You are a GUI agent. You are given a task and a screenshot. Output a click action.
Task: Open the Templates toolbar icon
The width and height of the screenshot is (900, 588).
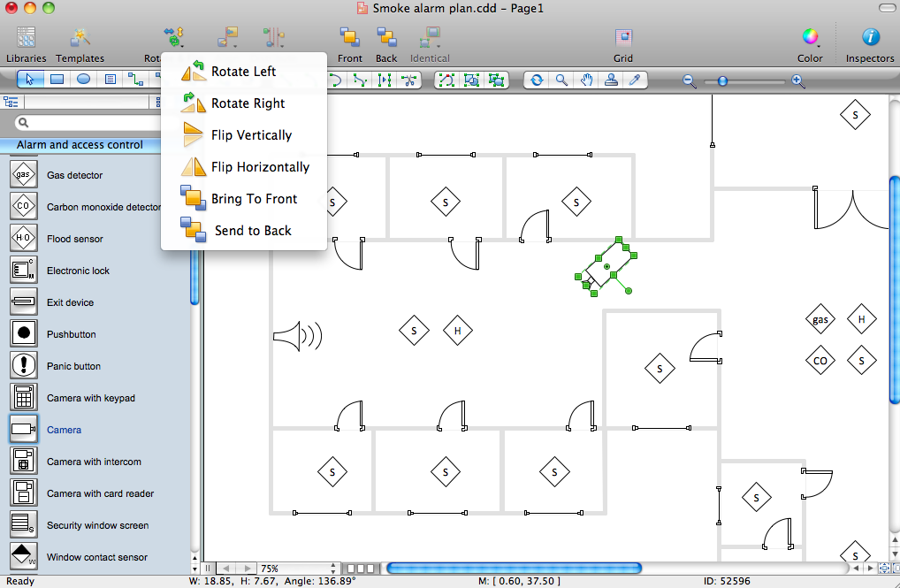pos(80,38)
